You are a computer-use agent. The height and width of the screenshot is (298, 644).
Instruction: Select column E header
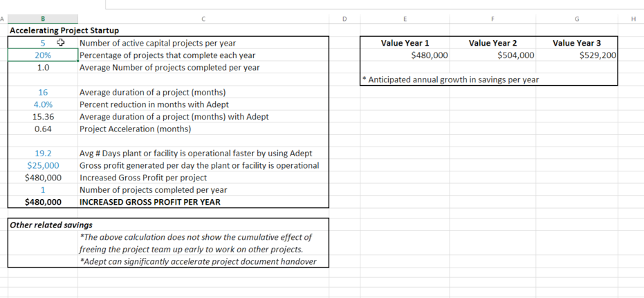405,19
